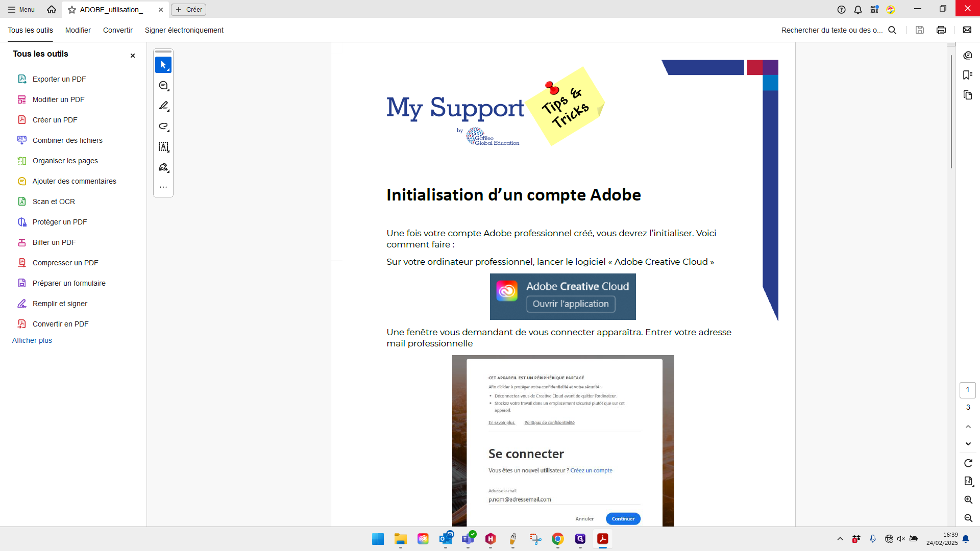Share the file by email
Viewport: 980px width, 551px height.
point(967,30)
